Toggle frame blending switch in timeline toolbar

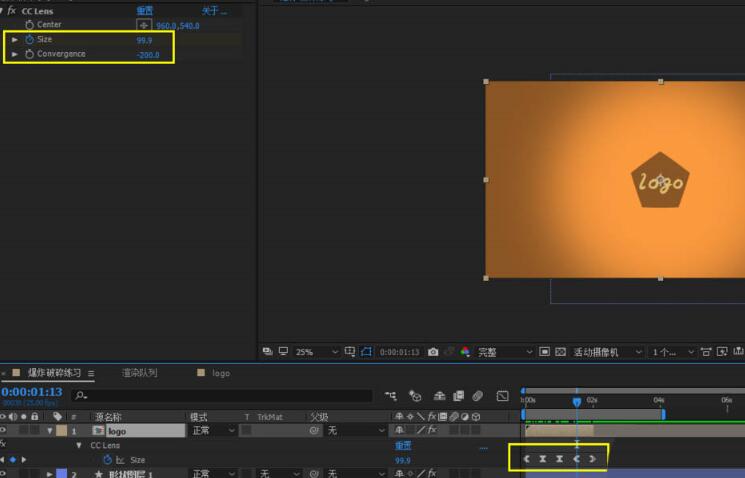(x=458, y=396)
